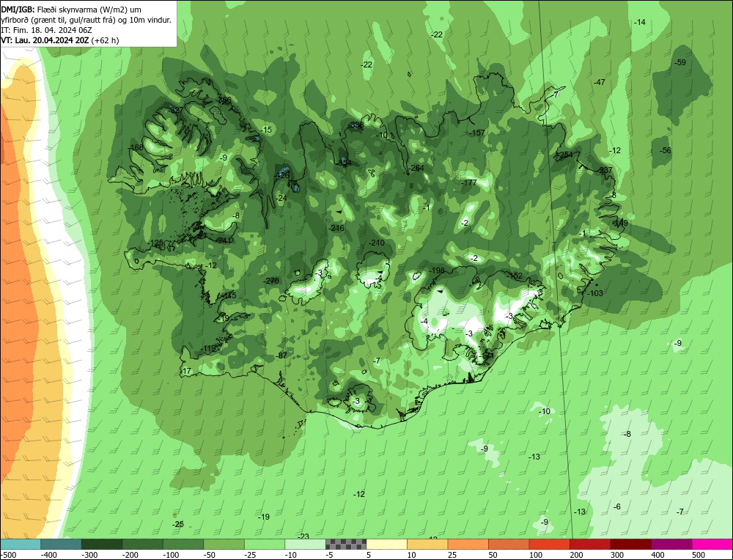Click the map value '-25' over the sea
Screen dimensions: 733x560
pyautogui.click(x=178, y=525)
